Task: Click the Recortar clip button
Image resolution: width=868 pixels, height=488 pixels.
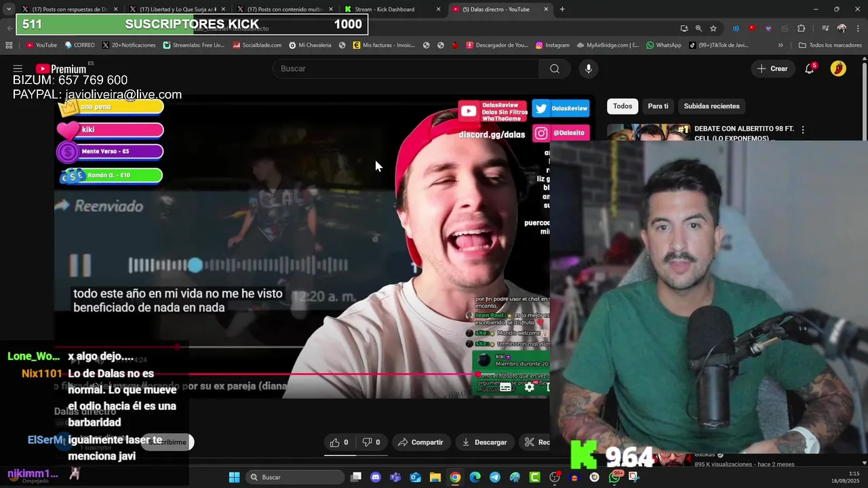Action: pos(536,442)
